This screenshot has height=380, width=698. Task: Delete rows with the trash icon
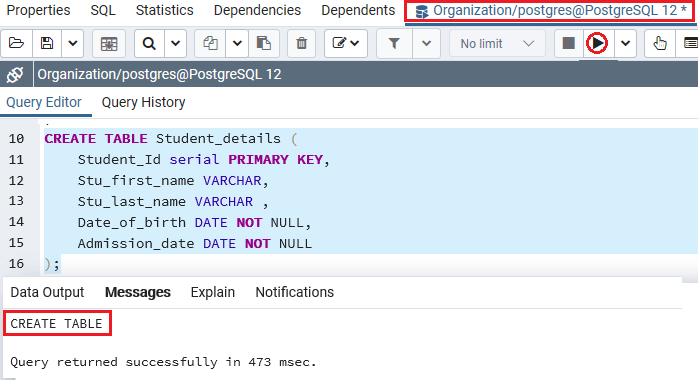click(x=301, y=44)
